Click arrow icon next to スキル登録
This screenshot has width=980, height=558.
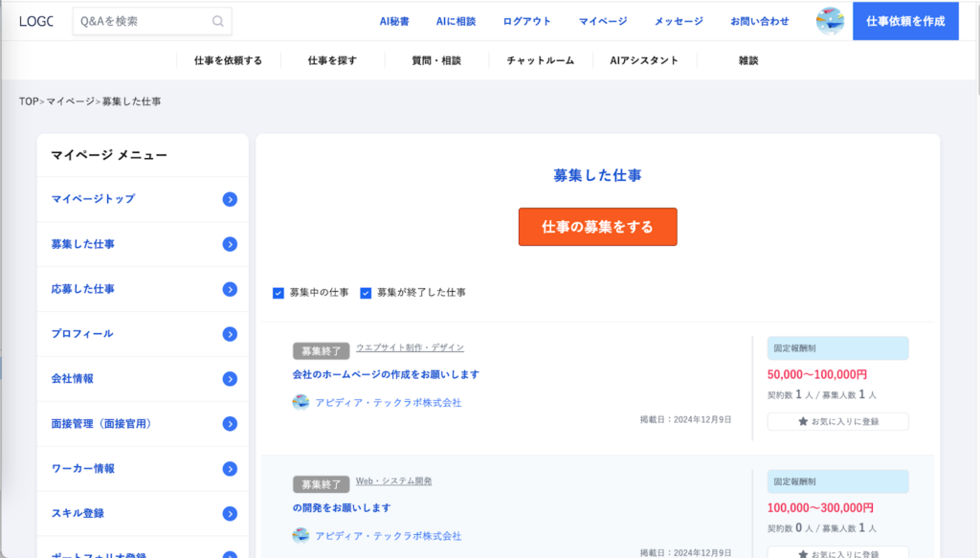230,514
